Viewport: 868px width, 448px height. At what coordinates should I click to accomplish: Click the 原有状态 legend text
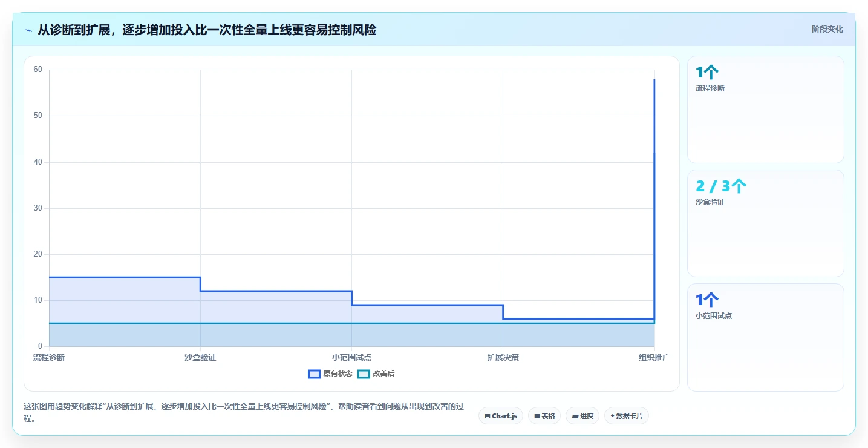tap(338, 374)
